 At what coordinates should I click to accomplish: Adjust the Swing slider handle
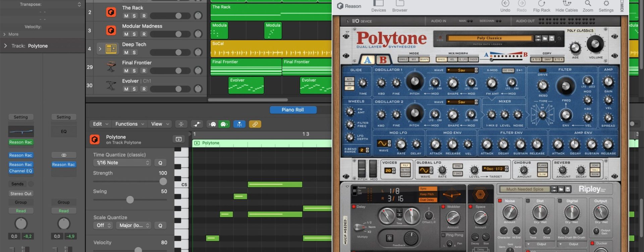(x=130, y=200)
